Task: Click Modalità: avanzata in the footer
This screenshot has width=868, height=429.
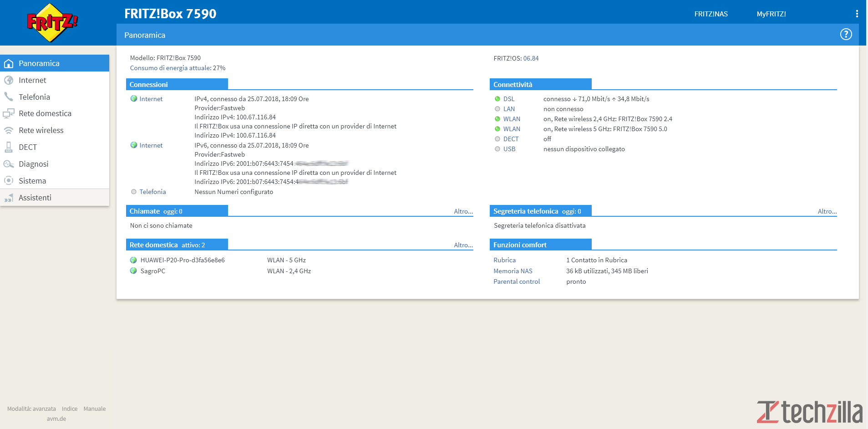Action: pyautogui.click(x=31, y=409)
